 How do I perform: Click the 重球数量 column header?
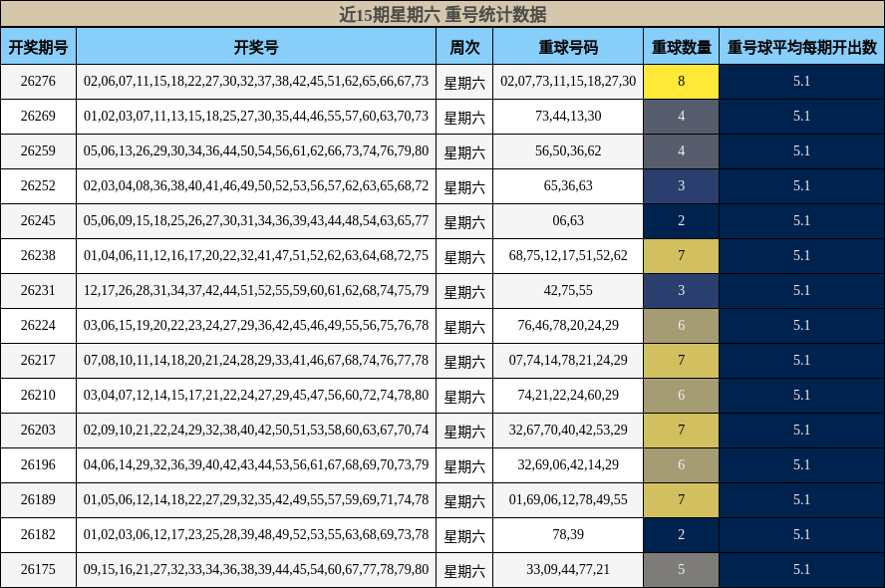[x=682, y=47]
